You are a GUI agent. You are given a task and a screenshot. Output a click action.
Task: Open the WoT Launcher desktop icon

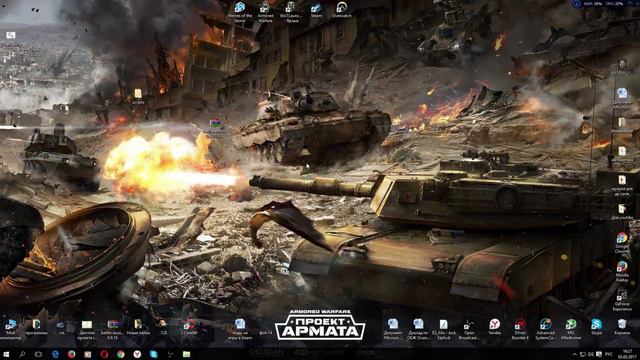tap(291, 12)
